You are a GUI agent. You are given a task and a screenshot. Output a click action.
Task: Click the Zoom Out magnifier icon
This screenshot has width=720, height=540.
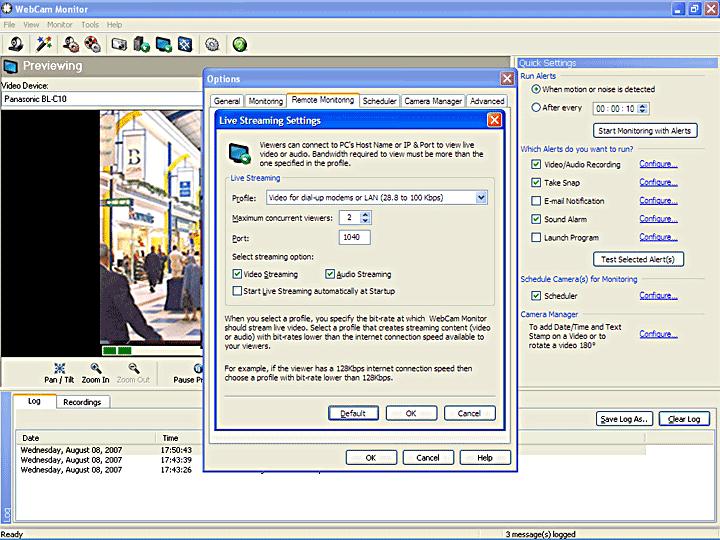click(x=134, y=368)
